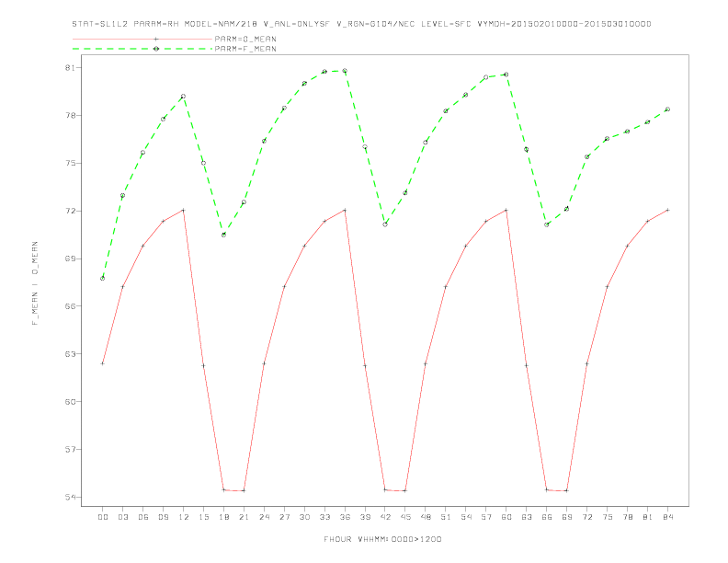This screenshot has height=563, width=728.
Task: Click x-axis tick label 78
Action: [628, 517]
